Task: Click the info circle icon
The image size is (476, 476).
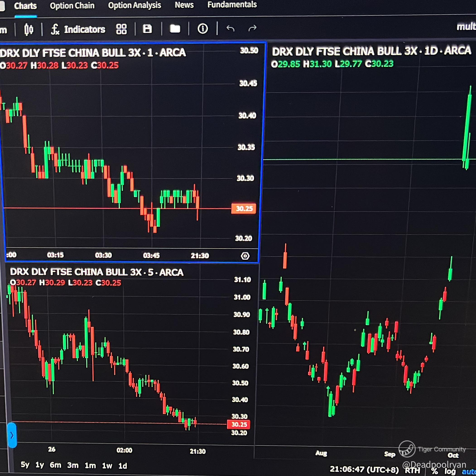Action: [202, 29]
